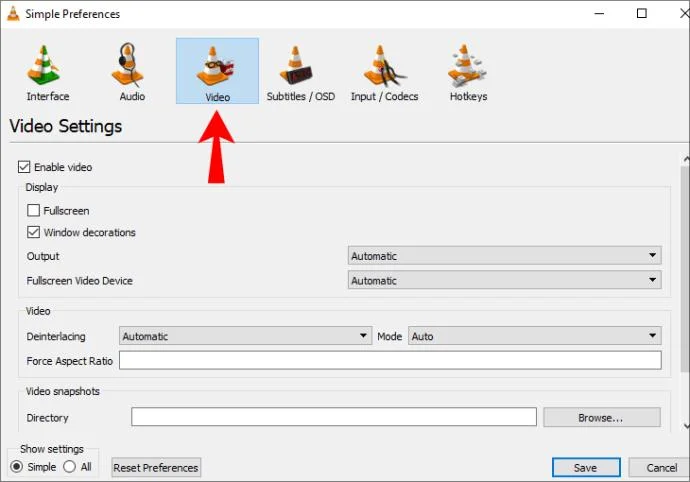The image size is (690, 482).
Task: Click the Deinterlacing label
Action: [56, 336]
